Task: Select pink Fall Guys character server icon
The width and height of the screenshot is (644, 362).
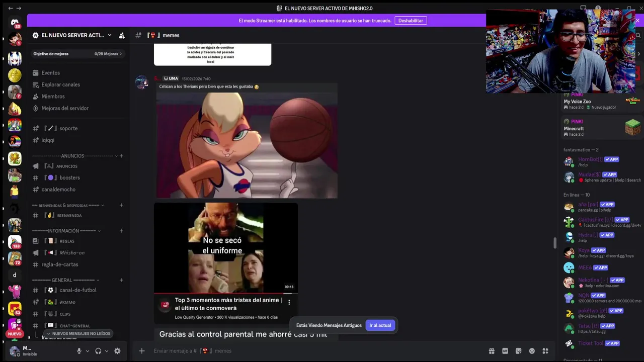Action: coord(15,292)
